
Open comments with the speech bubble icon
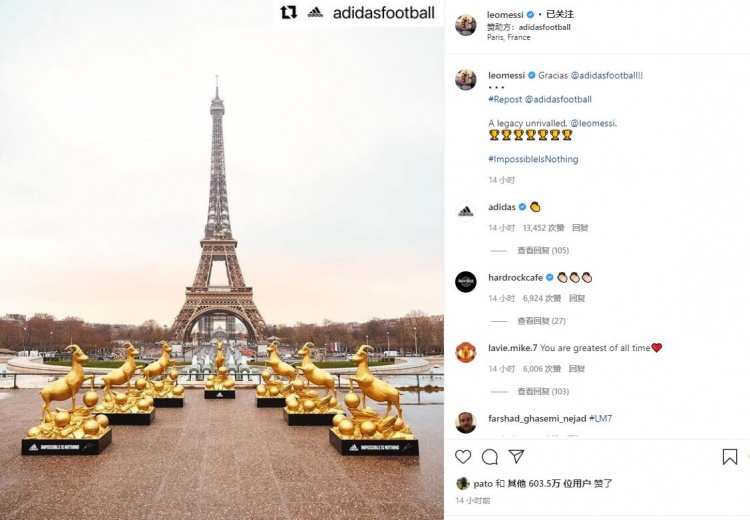(490, 457)
